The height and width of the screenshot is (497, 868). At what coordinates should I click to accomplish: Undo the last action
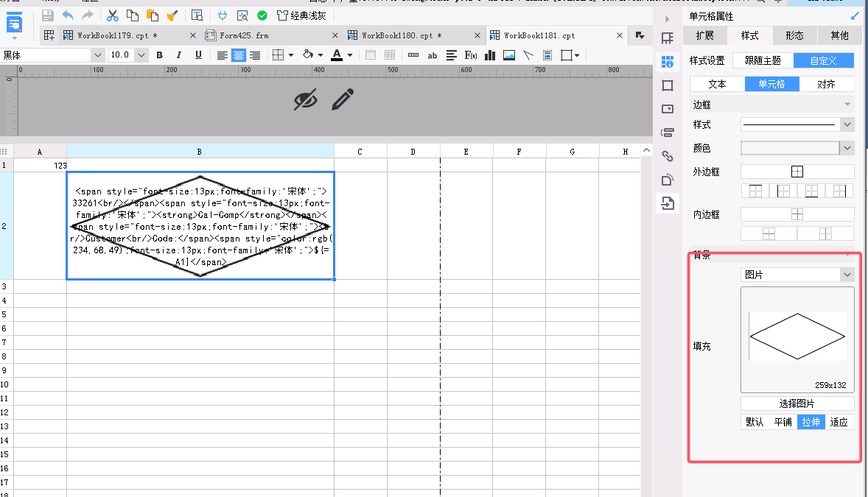tap(68, 15)
